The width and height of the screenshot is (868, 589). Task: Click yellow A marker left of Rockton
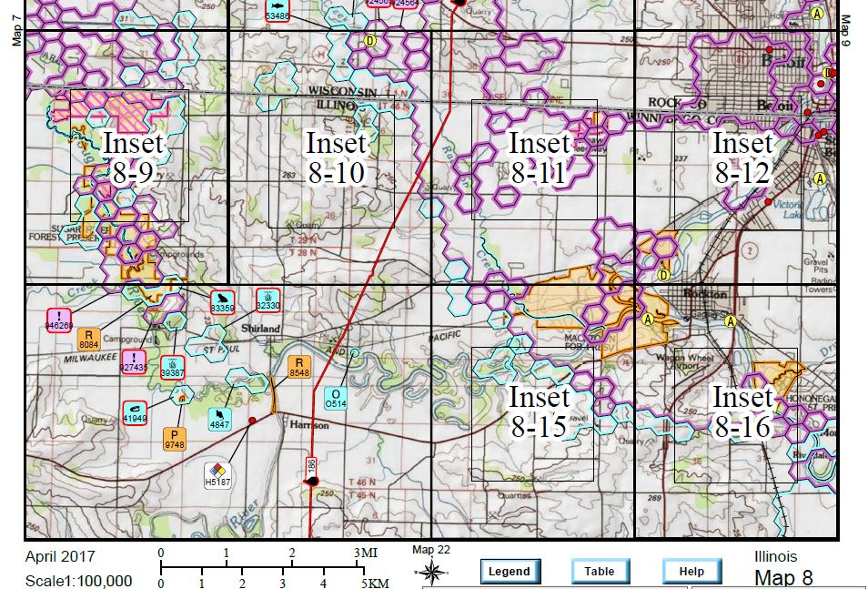click(648, 320)
